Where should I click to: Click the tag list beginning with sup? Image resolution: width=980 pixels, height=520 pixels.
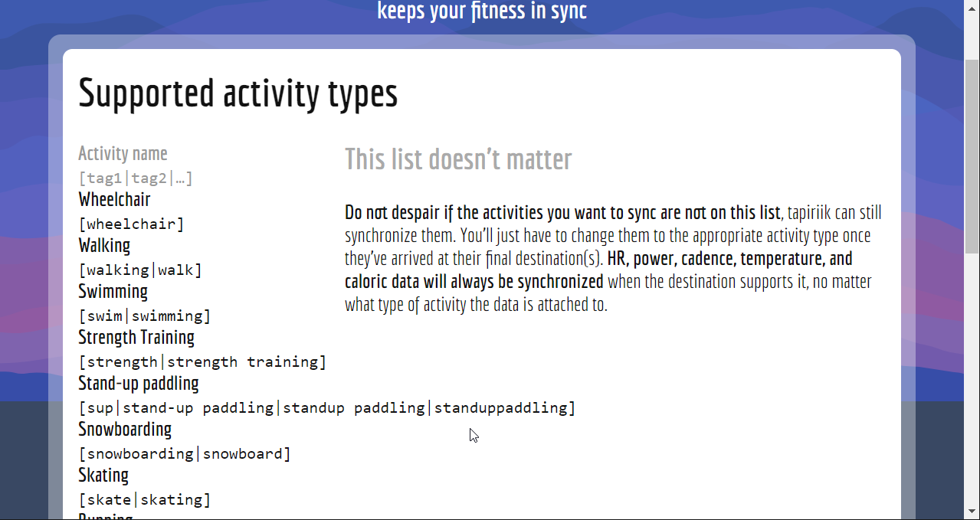coord(327,407)
